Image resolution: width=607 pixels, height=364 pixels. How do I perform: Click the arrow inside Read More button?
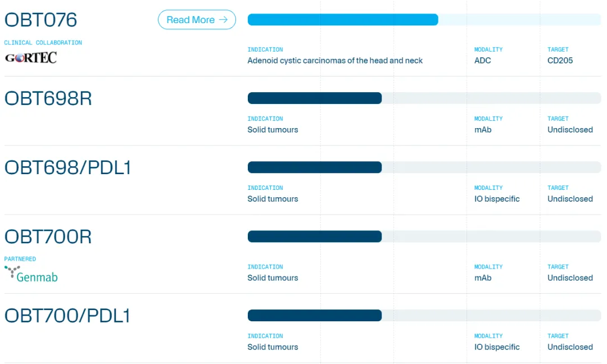[x=224, y=20]
